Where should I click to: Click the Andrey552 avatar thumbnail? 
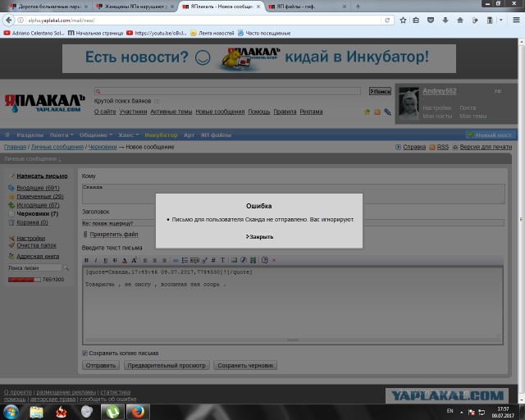coord(409,104)
